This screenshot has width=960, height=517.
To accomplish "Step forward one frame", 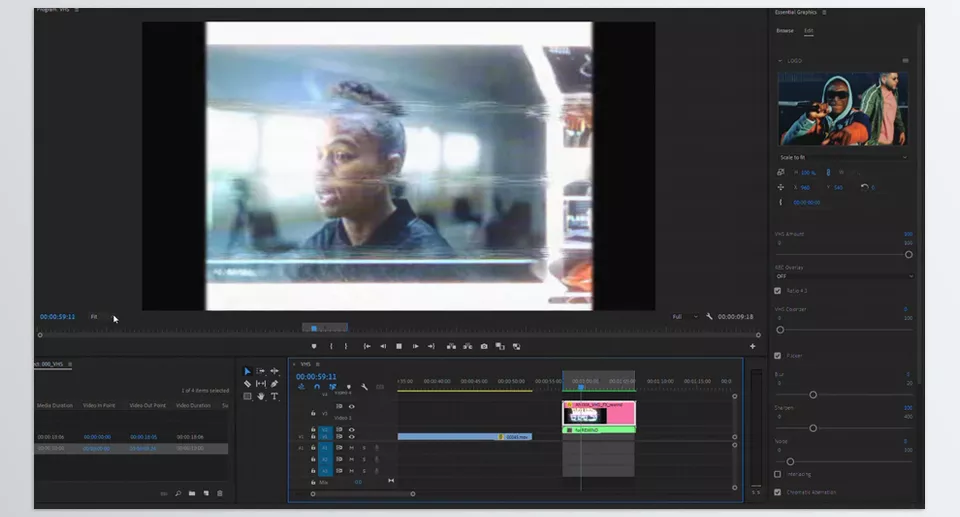I will 416,347.
